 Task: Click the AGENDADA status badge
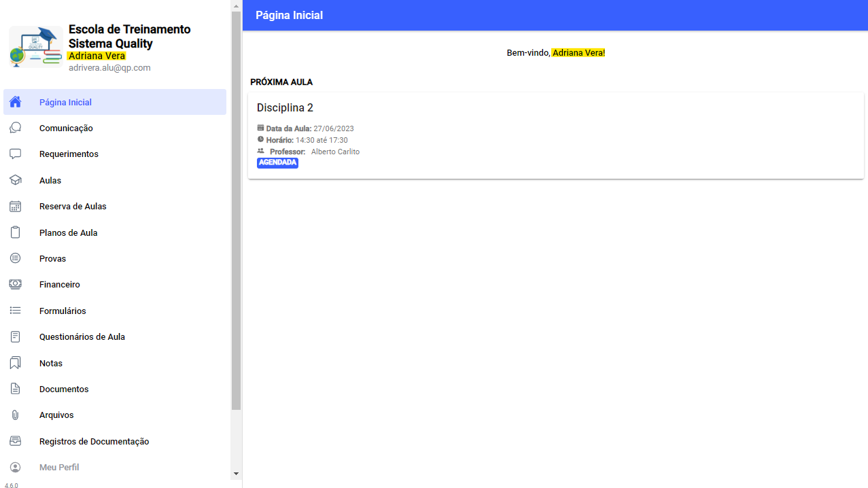click(277, 163)
